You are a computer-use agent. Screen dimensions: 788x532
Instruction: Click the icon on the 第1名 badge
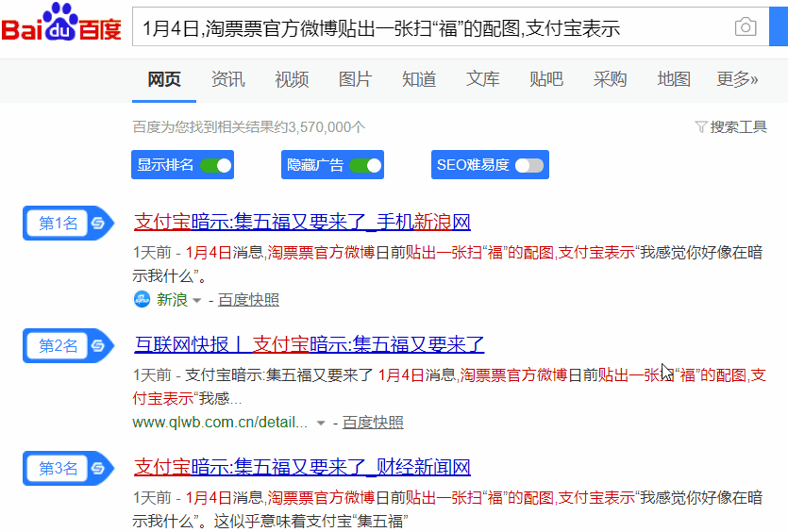pos(98,223)
